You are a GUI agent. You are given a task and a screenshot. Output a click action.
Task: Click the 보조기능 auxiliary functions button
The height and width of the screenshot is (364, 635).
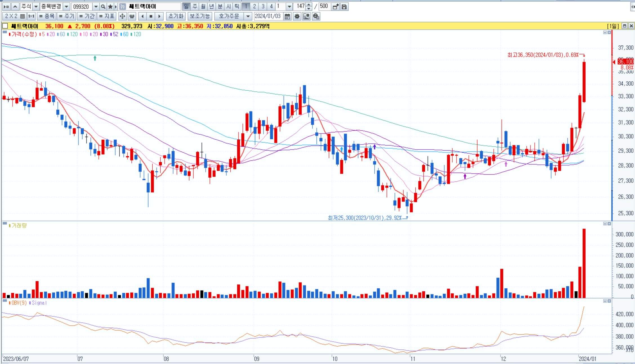click(200, 16)
